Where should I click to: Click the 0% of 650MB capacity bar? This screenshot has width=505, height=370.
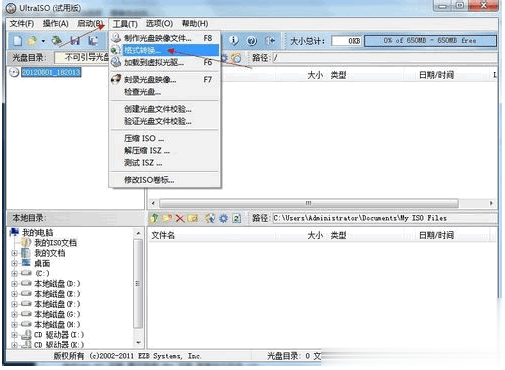(430, 41)
